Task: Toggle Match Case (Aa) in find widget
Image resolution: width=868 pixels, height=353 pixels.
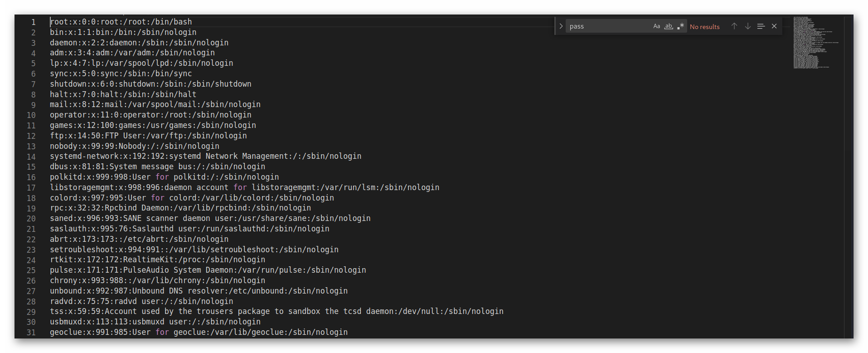Action: (x=656, y=26)
